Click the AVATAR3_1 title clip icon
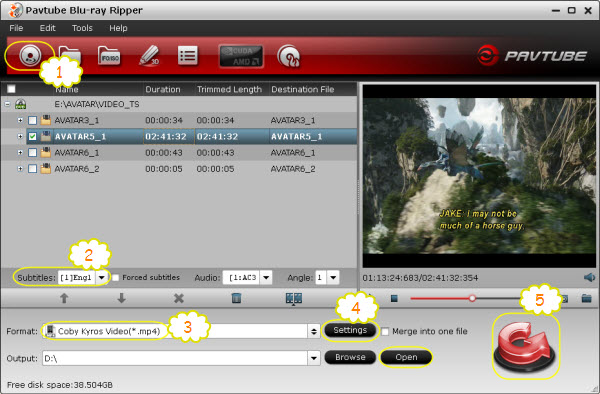600x394 pixels. (46, 120)
